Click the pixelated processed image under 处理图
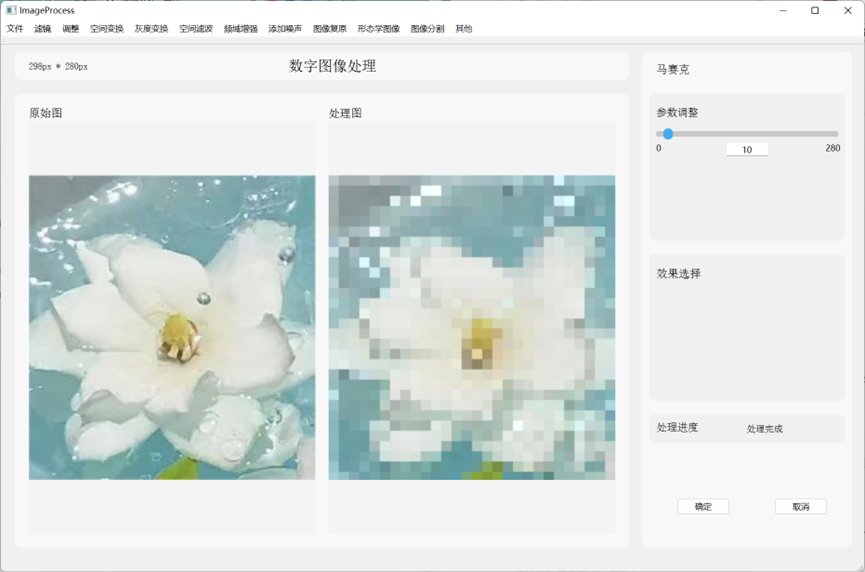Image resolution: width=865 pixels, height=572 pixels. [x=472, y=327]
